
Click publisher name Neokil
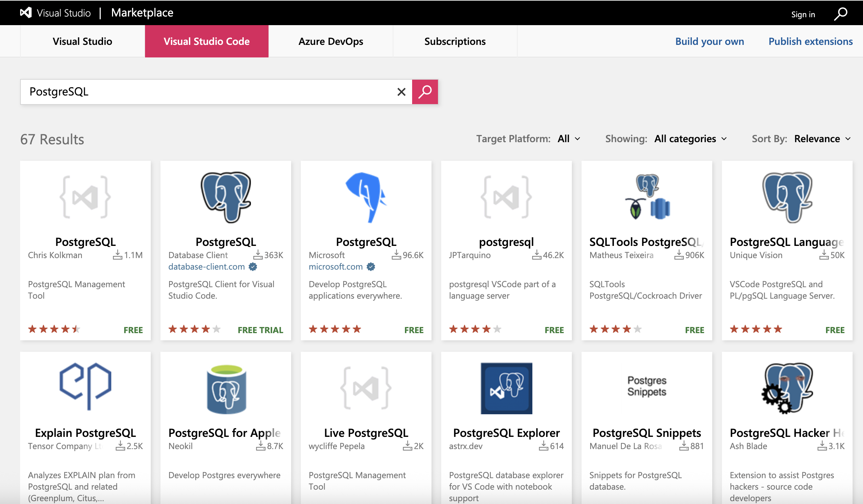tap(181, 446)
